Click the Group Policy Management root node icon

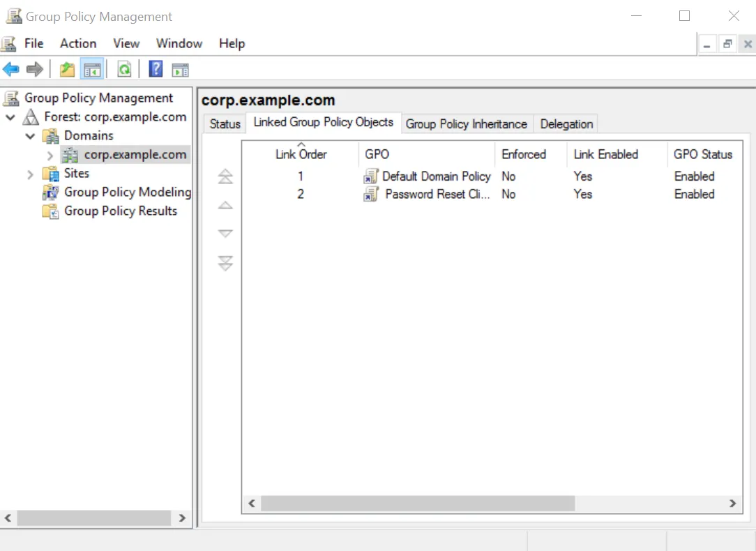point(11,98)
